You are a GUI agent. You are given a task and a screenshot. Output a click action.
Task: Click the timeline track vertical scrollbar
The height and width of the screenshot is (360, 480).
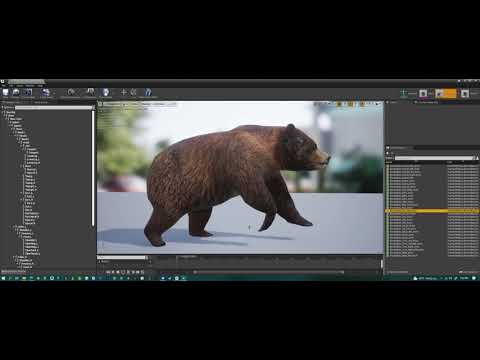(x=382, y=264)
